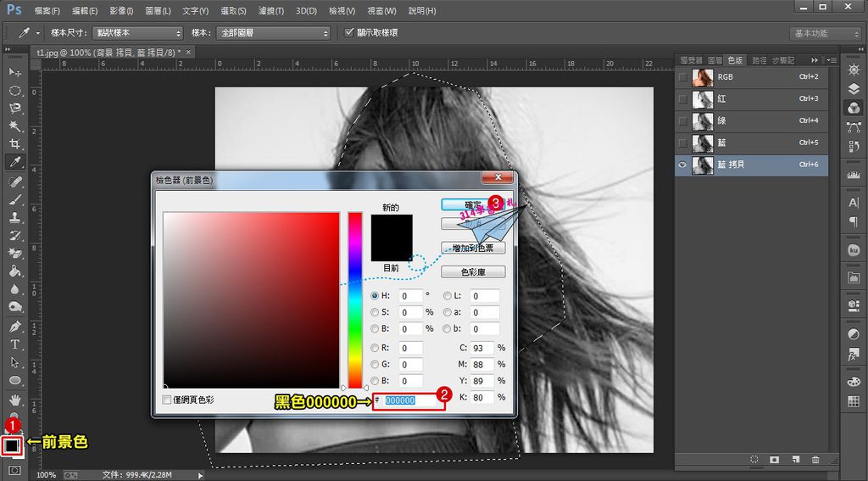Open the 檔案(F) menu

coord(47,11)
